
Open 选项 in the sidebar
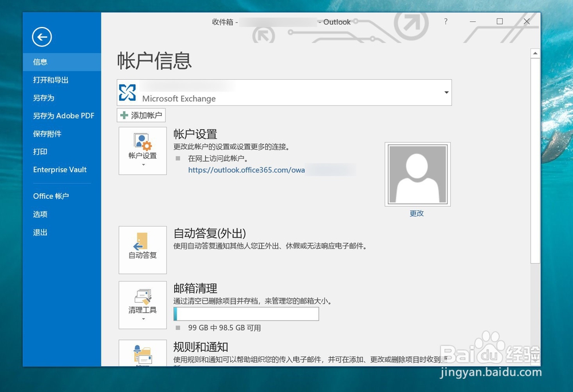(62, 214)
